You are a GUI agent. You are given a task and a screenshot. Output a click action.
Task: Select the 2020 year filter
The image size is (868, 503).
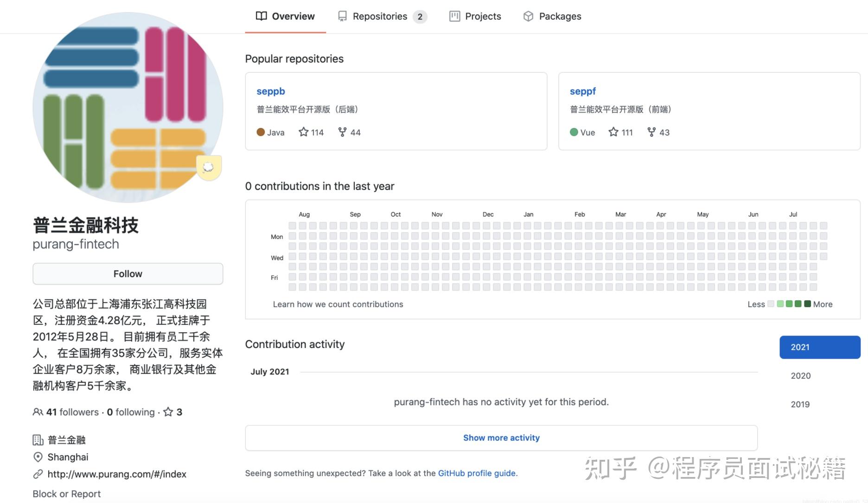tap(800, 375)
